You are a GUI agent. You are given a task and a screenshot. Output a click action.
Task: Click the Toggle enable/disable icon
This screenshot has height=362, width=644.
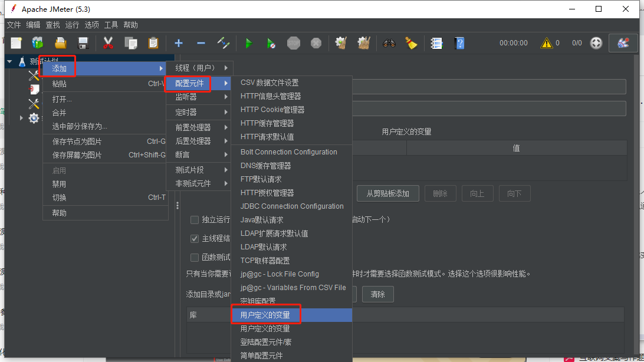click(x=224, y=42)
